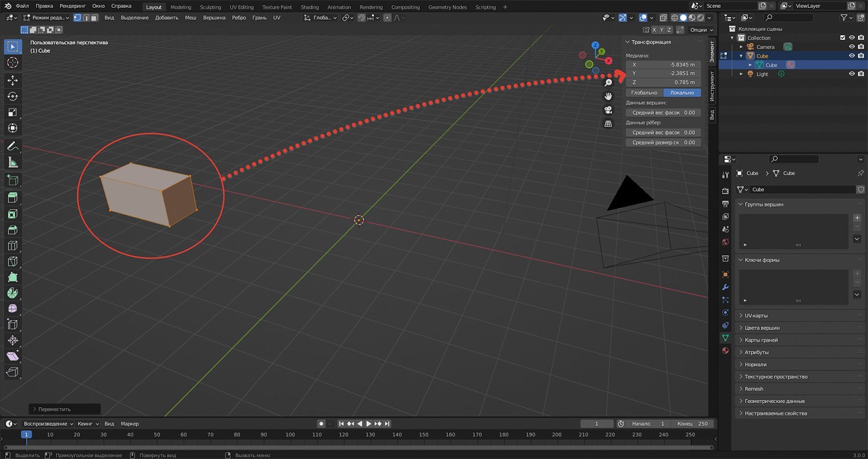Open the Режим редактирования mode dropdown
Image resolution: width=868 pixels, height=459 pixels.
pyautogui.click(x=46, y=17)
